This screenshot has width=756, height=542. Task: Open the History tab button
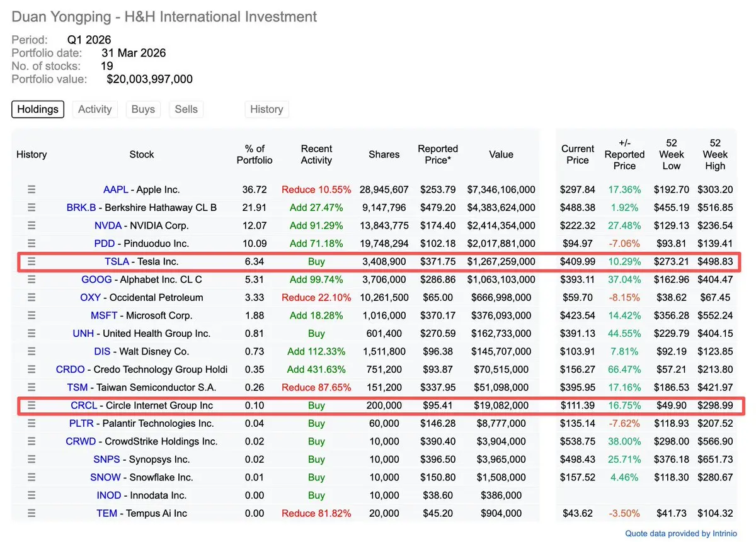(x=266, y=109)
